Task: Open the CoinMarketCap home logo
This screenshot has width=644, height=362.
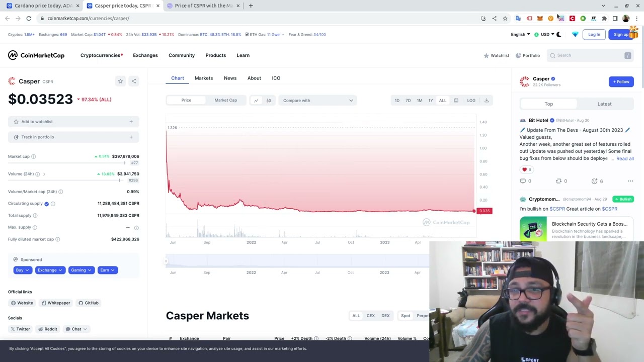Action: [x=36, y=55]
